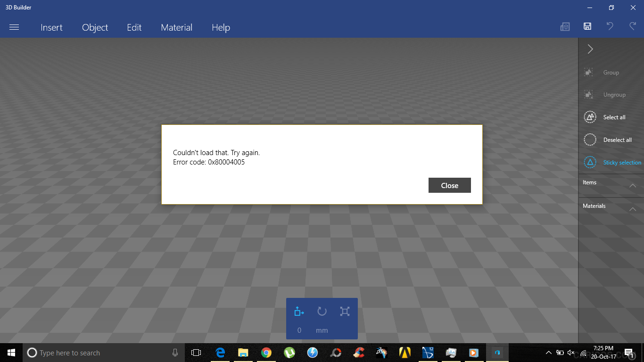Open the Object menu
The image size is (644, 362).
pyautogui.click(x=95, y=27)
